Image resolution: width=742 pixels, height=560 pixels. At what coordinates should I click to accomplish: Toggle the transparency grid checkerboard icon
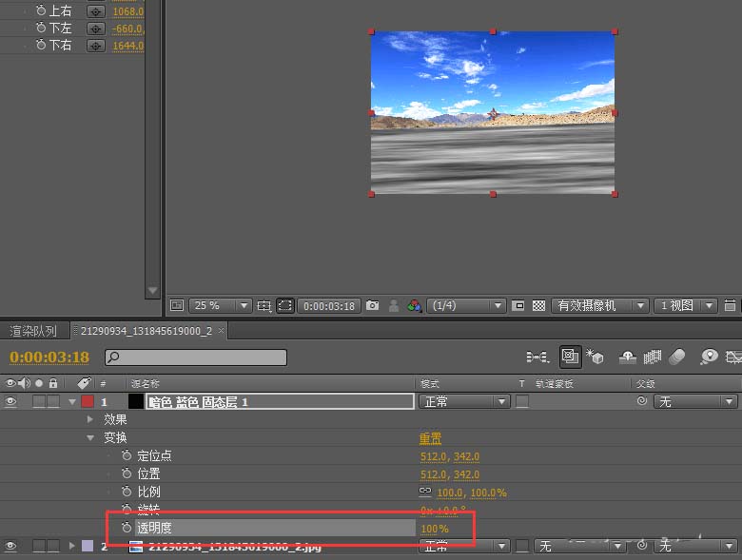tap(538, 305)
